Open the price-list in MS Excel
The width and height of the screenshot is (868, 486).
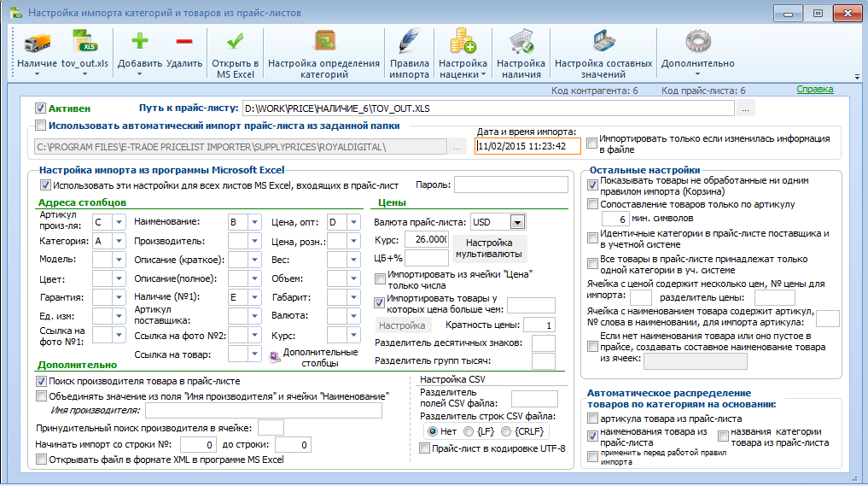[236, 41]
